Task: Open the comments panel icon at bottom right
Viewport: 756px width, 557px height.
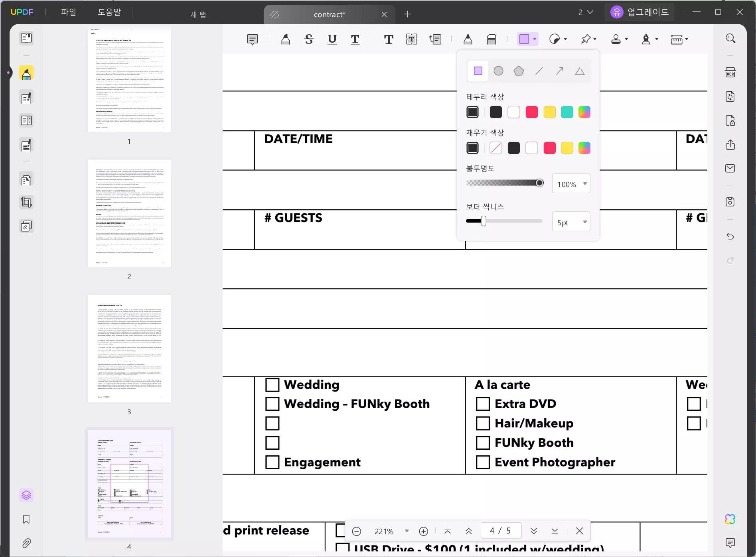Action: tap(730, 543)
